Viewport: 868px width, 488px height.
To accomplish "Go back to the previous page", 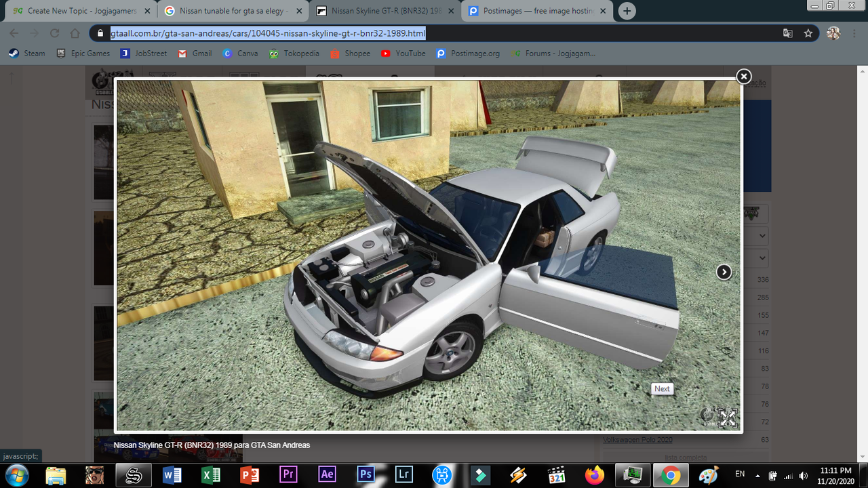I will [x=14, y=33].
